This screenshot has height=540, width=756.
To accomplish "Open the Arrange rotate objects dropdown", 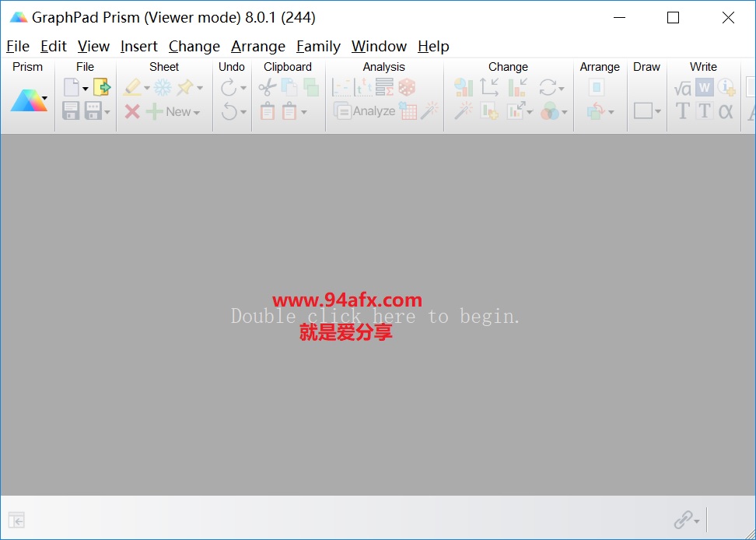I will point(611,112).
